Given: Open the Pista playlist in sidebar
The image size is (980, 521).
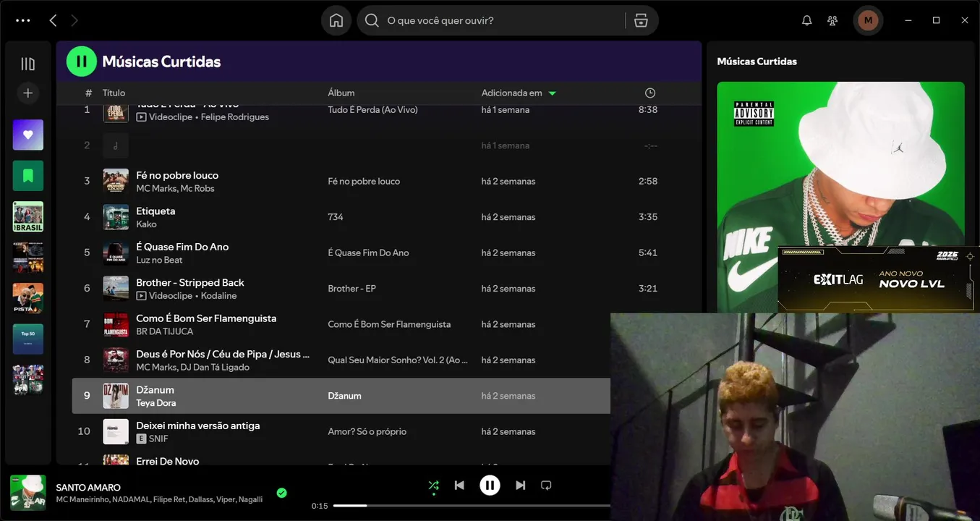Looking at the screenshot, I should [28, 297].
